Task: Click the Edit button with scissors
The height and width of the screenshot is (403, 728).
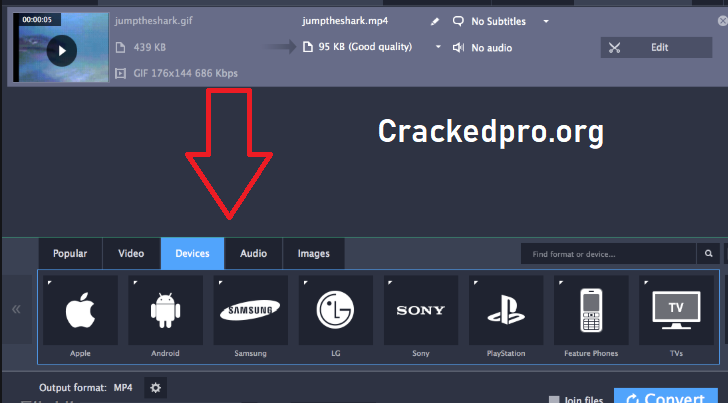Action: tap(656, 47)
